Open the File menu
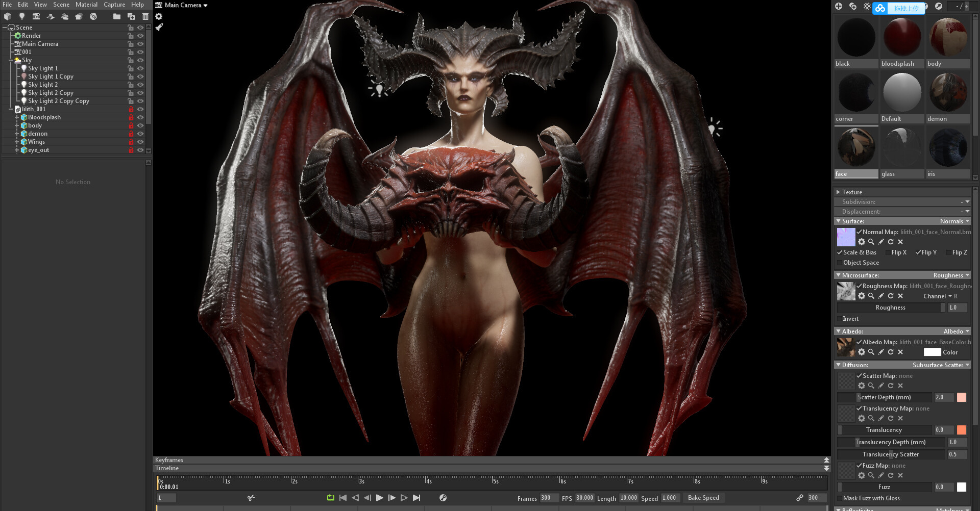This screenshot has width=980, height=511. (x=7, y=5)
